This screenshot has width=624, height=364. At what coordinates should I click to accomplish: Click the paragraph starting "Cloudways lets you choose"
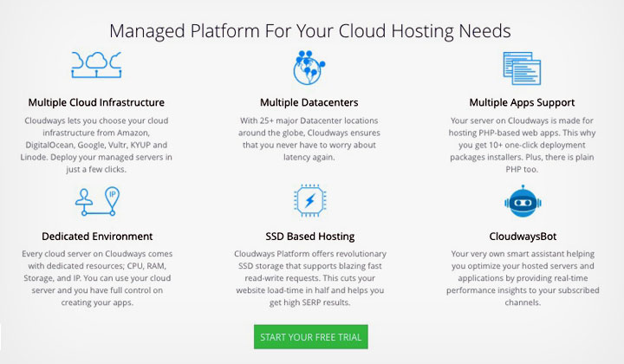click(x=96, y=145)
